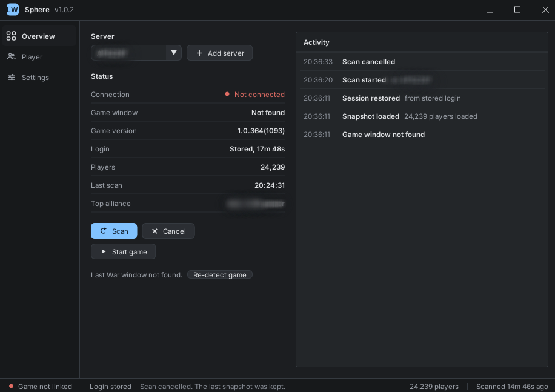
Task: Start a scan with Scan button
Action: (114, 231)
